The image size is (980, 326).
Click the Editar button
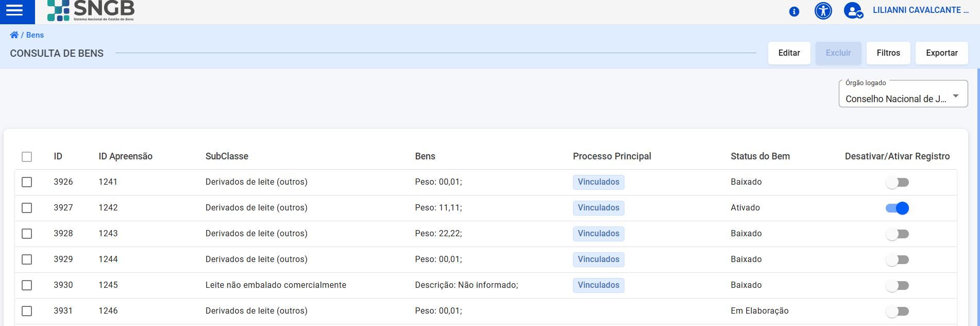(789, 53)
